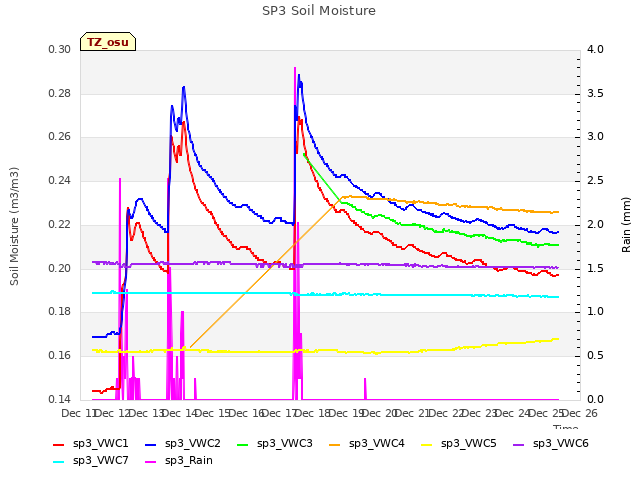
Task: Click the sp3_VWC4 legend label
Action: tap(376, 444)
